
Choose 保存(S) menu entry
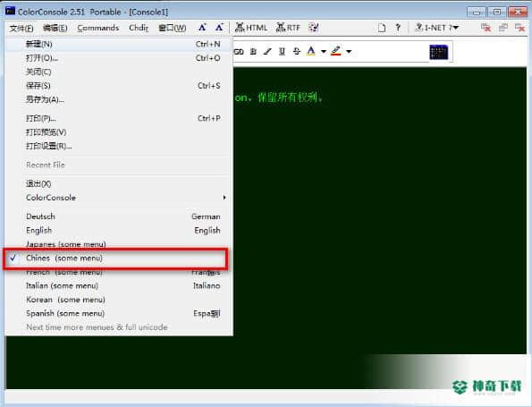pos(118,86)
